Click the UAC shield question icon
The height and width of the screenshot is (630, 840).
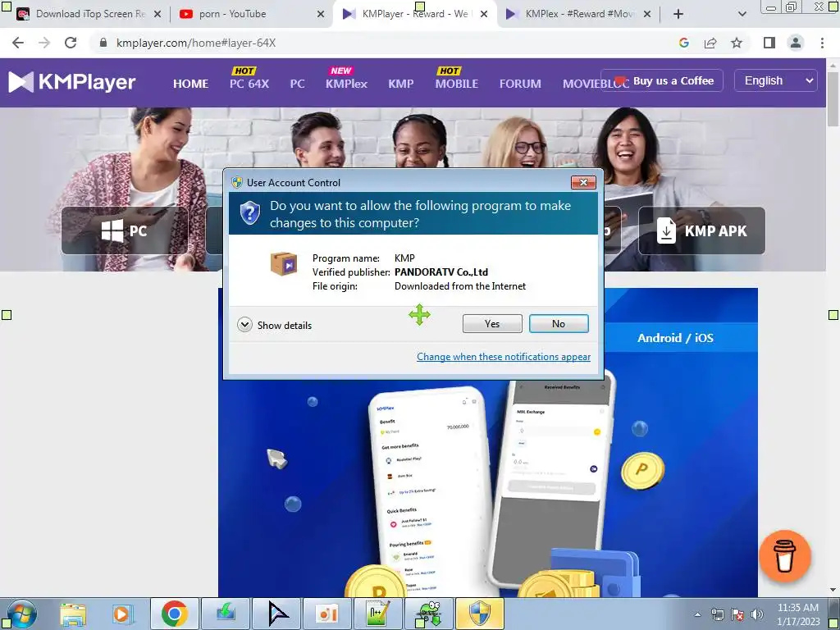coord(249,213)
